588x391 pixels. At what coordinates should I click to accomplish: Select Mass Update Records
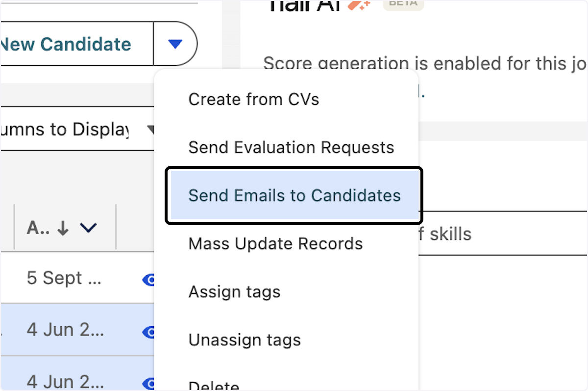pos(275,243)
